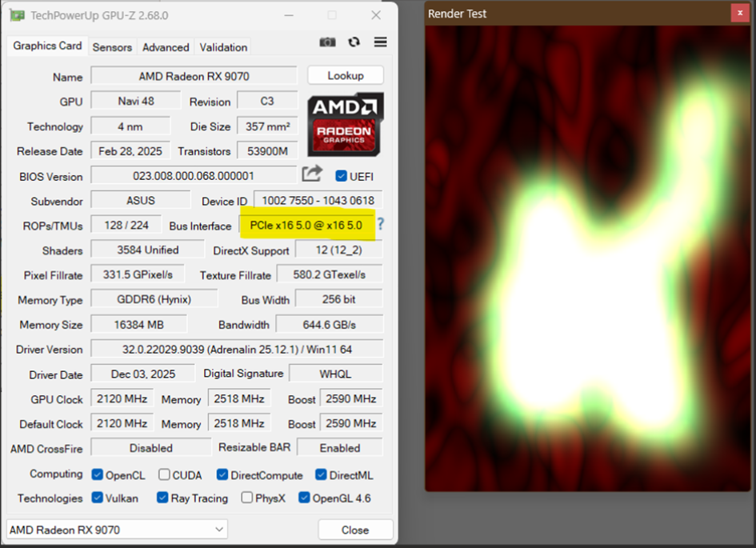
Task: Take a screenshot with the camera icon
Action: click(x=327, y=42)
